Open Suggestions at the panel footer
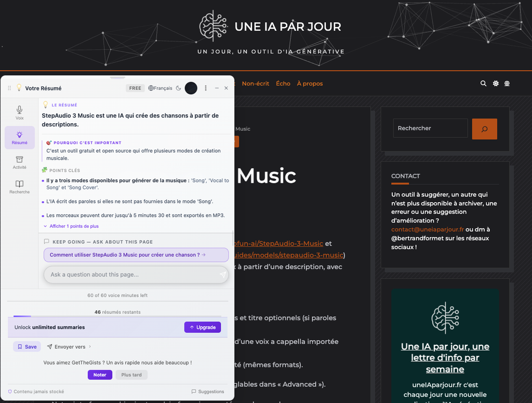Screen dimensions: 532x403 [x=208, y=392]
